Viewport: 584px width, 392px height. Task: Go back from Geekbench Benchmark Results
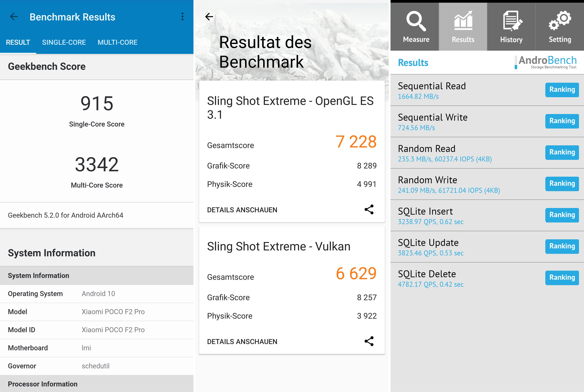[14, 17]
